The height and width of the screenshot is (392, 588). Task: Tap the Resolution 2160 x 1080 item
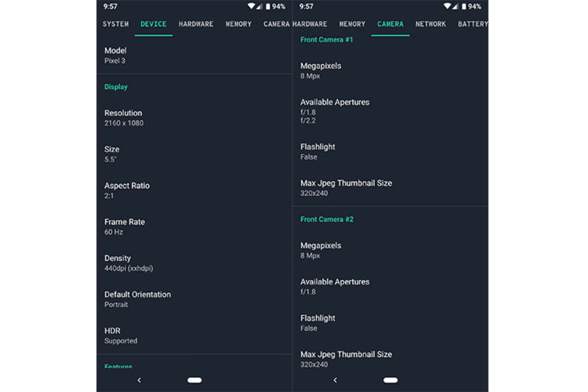[x=194, y=118]
